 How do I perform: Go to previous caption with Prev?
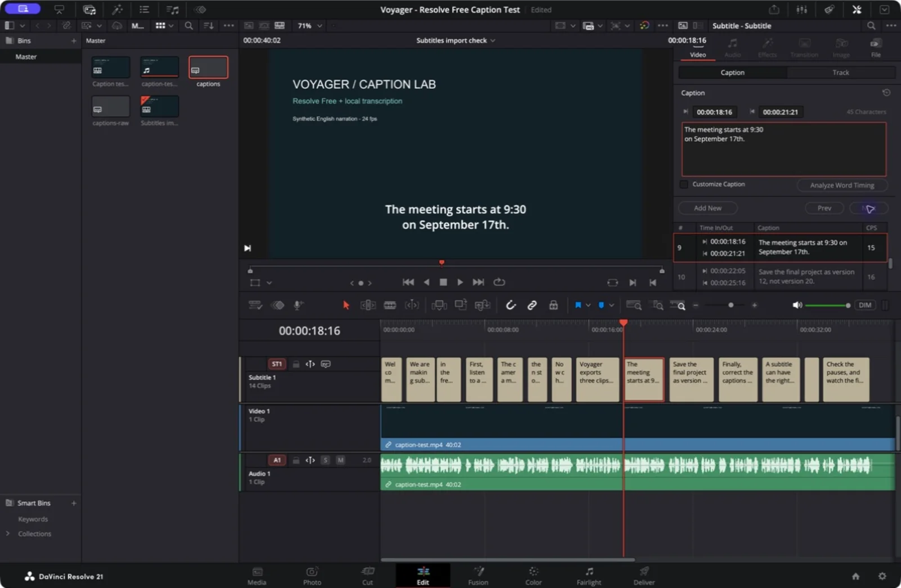coord(824,208)
